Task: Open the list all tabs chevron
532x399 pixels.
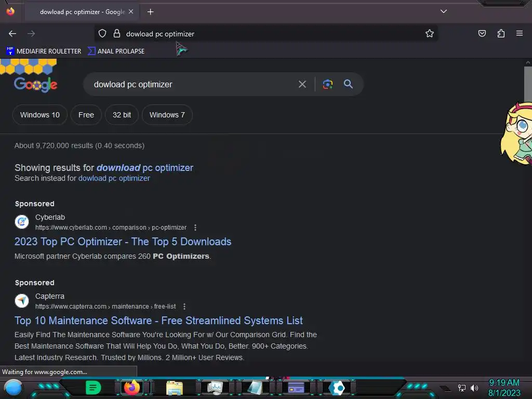Action: [444, 11]
